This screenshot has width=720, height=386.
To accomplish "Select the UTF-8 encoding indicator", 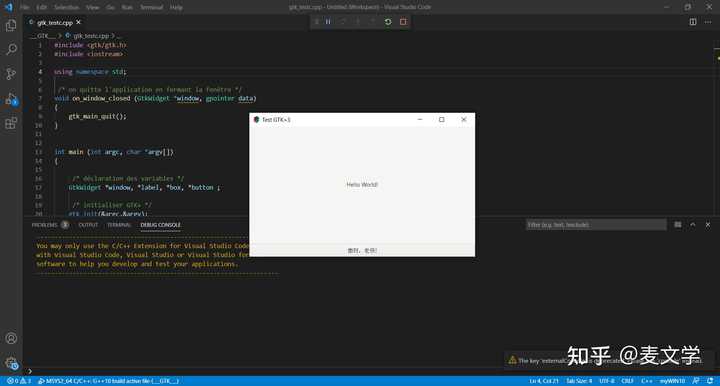I will tap(607, 381).
